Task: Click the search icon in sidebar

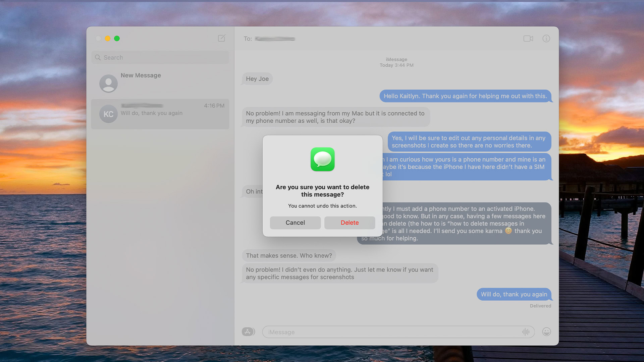Action: [x=98, y=57]
